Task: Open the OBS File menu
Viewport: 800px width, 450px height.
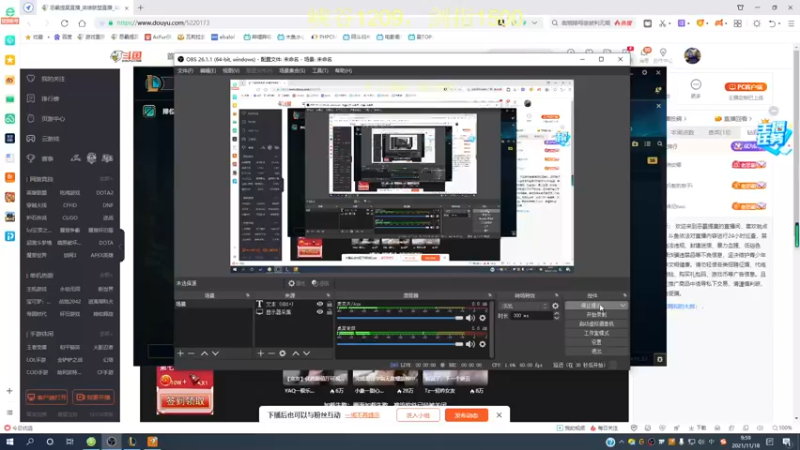Action: (x=185, y=70)
